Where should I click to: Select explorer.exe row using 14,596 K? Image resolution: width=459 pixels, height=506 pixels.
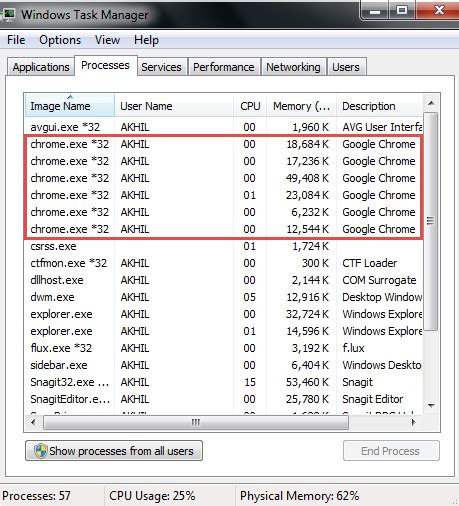tap(223, 331)
